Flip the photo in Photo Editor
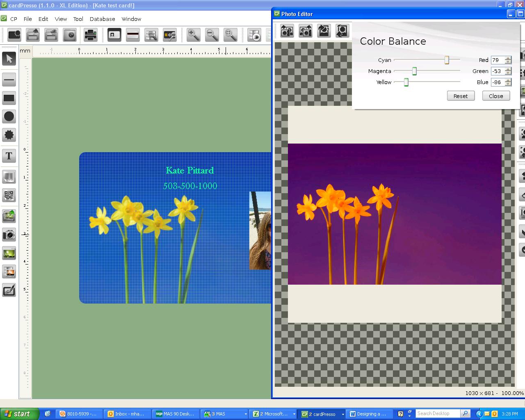525x420 pixels. coord(324,30)
